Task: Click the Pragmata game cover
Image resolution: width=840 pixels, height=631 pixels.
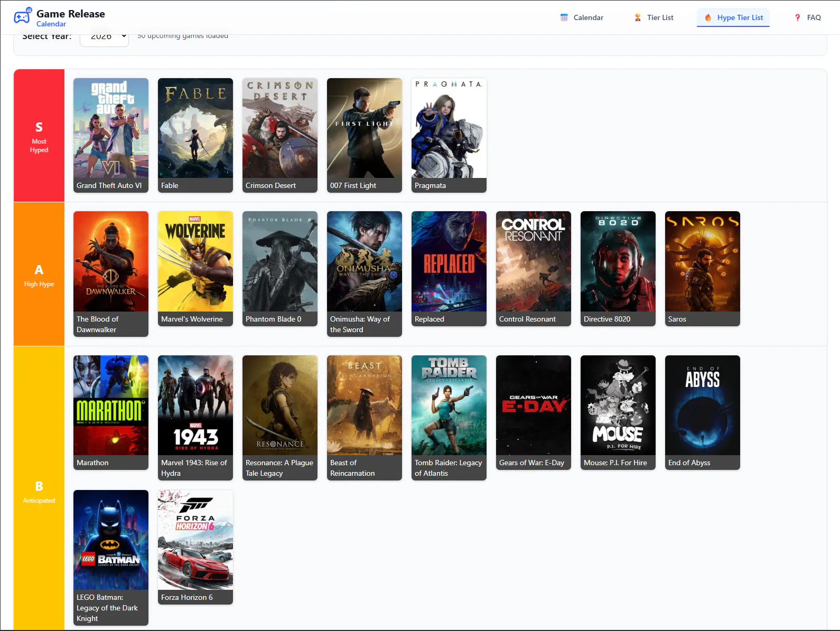Action: pyautogui.click(x=449, y=128)
